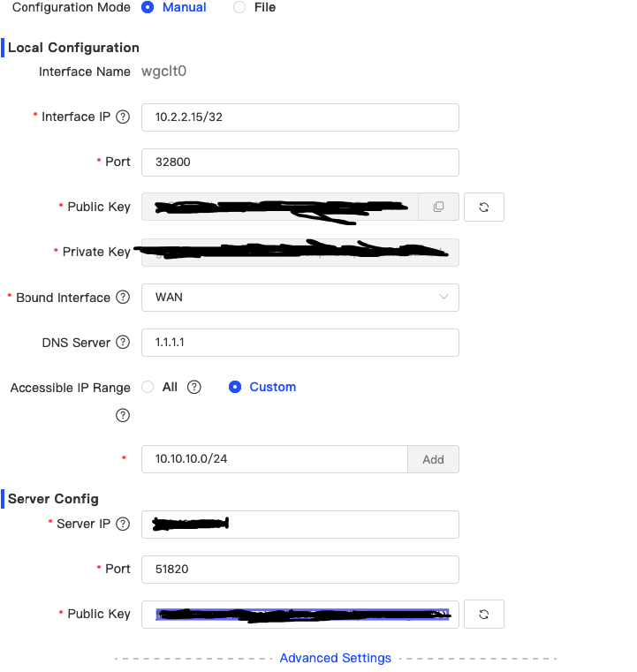637x672 pixels.
Task: Click the local Port 32800 field
Action: [300, 162]
